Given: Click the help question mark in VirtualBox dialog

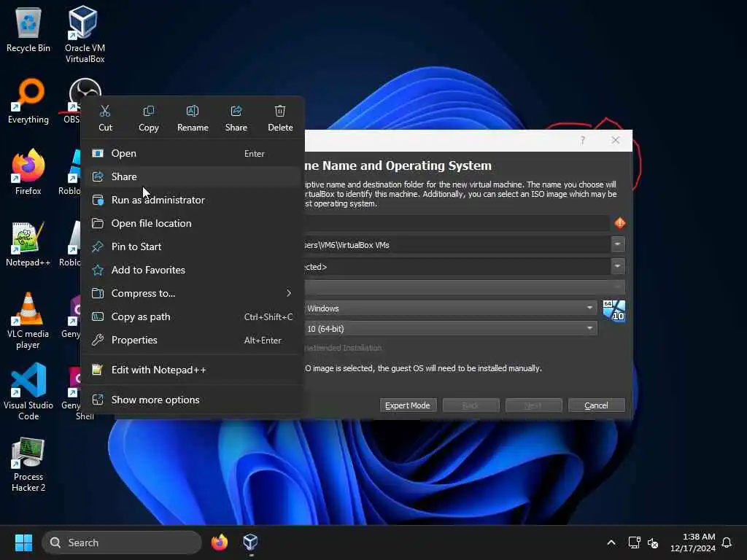Looking at the screenshot, I should (582, 140).
